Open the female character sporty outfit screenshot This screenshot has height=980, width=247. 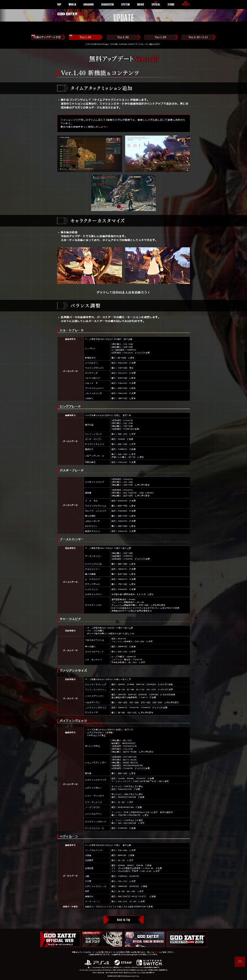point(90,266)
